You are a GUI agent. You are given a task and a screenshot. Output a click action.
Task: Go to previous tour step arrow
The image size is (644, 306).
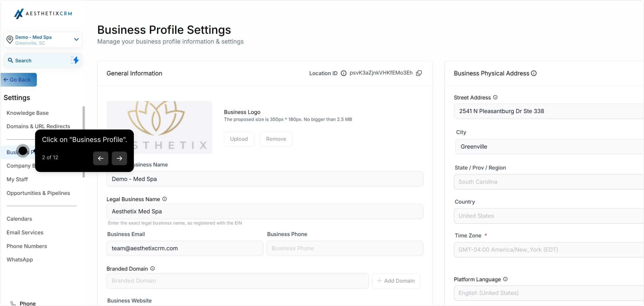(x=101, y=158)
